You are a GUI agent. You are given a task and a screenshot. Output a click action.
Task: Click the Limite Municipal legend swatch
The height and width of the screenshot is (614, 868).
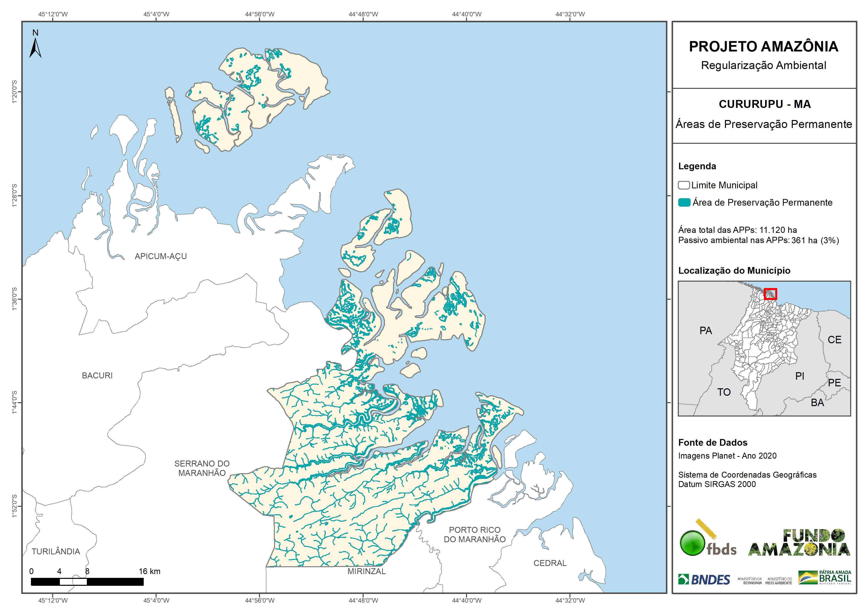click(x=683, y=185)
